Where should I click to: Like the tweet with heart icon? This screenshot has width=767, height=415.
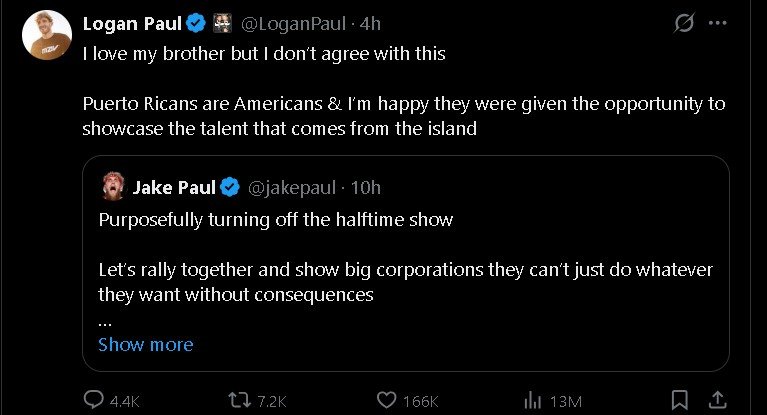387,400
